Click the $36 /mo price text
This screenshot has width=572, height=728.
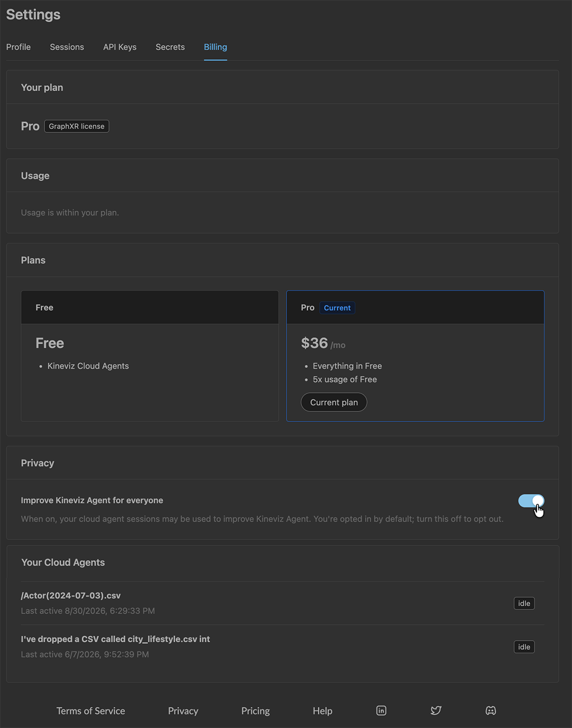(x=323, y=344)
